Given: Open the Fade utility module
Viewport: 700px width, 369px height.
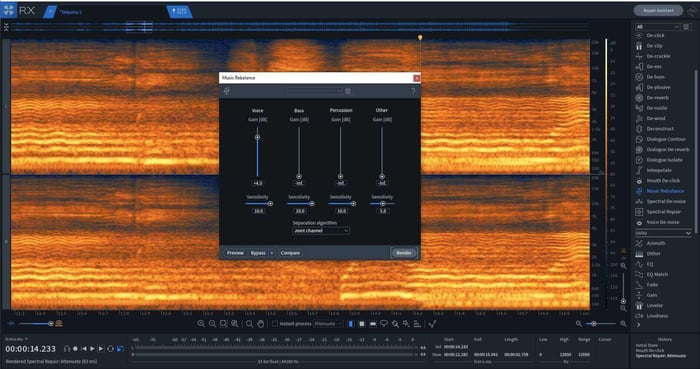Looking at the screenshot, I should (652, 285).
